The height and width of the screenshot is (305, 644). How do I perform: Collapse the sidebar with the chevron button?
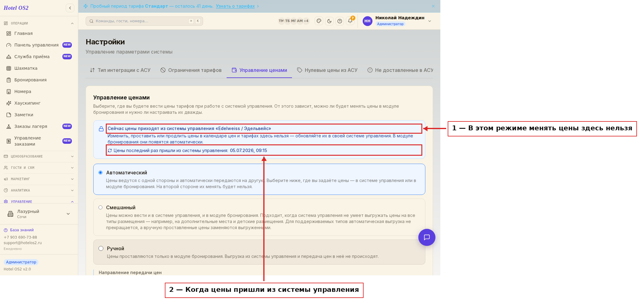click(70, 8)
